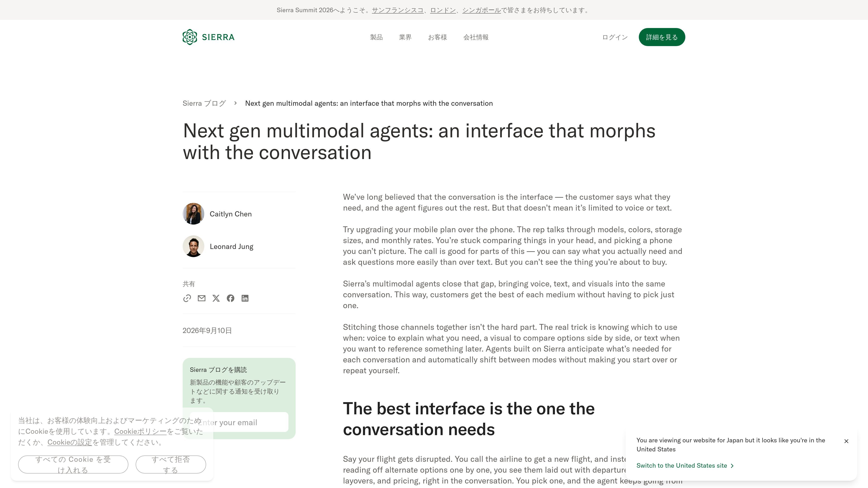The height and width of the screenshot is (488, 868).
Task: Click the ログイン link
Action: 615,37
